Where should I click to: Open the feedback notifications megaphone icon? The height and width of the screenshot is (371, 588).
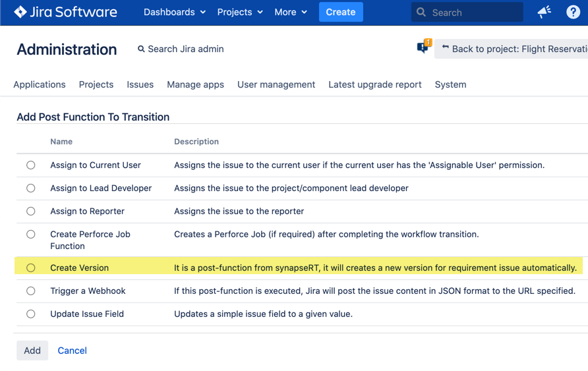click(x=544, y=12)
